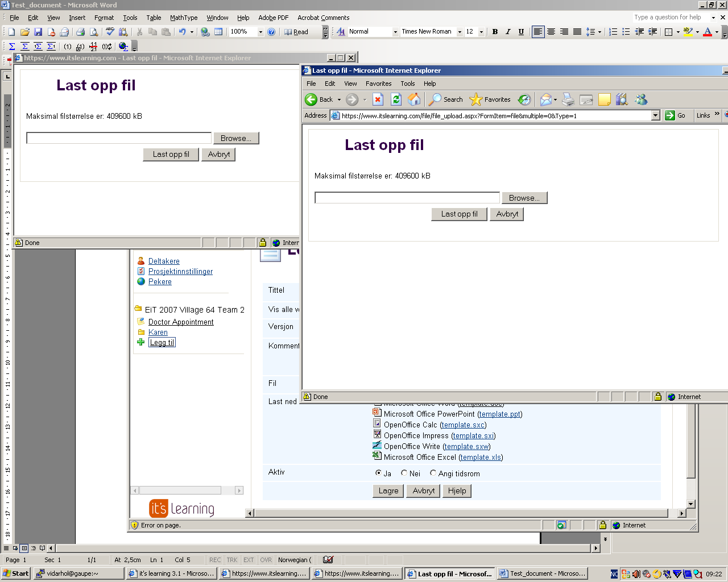Screen dimensions: 728x582
Task: Select the Angi tidsrom radio button
Action: 433,473
